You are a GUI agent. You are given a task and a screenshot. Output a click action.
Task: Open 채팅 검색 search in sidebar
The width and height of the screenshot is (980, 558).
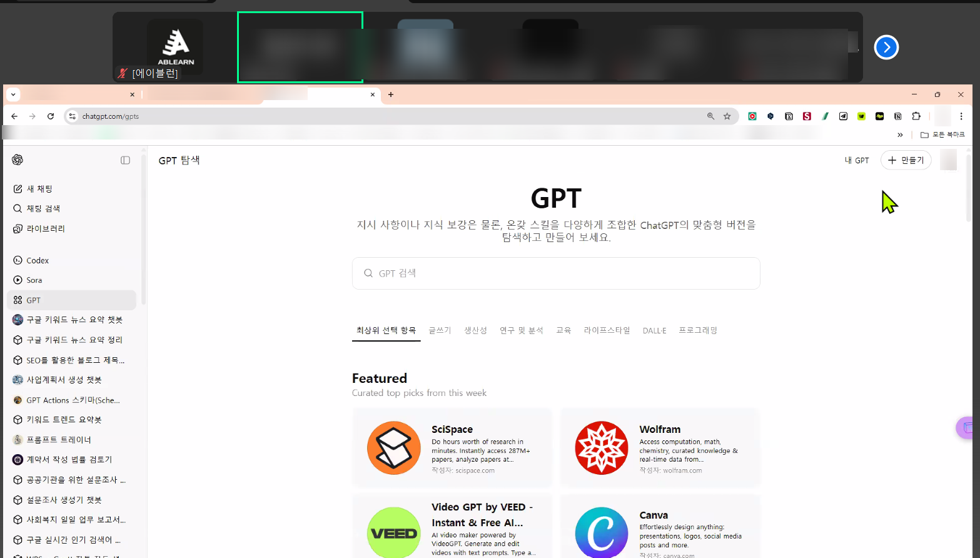click(72, 208)
